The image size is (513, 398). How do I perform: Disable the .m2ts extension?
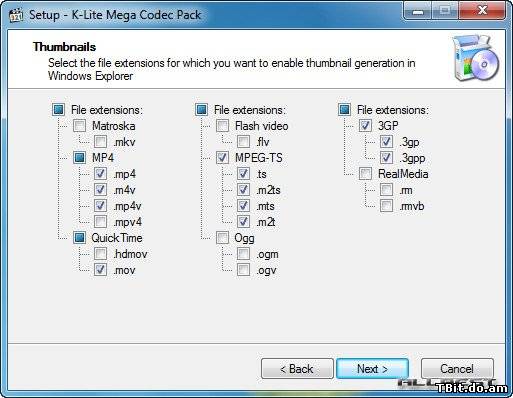click(x=243, y=190)
